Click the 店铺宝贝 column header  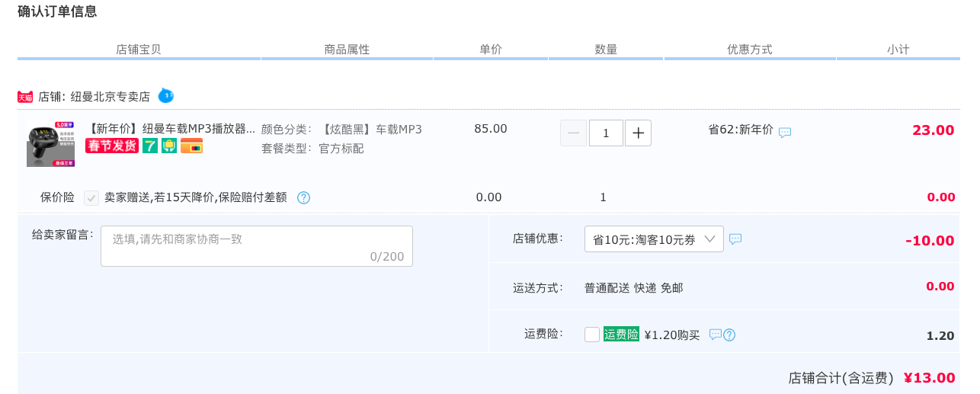139,50
